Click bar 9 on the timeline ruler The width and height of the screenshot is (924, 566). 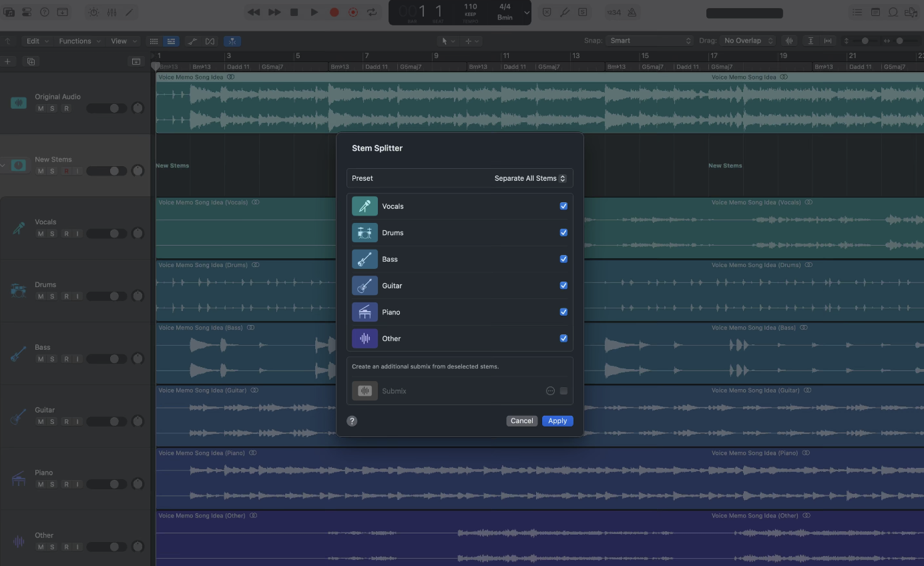coord(436,56)
